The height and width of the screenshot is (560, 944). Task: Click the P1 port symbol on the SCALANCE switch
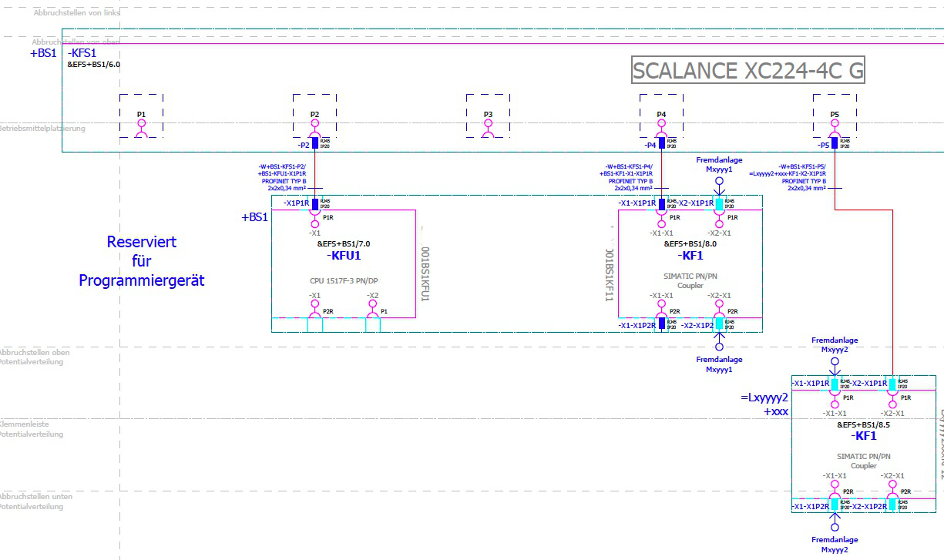[141, 132]
